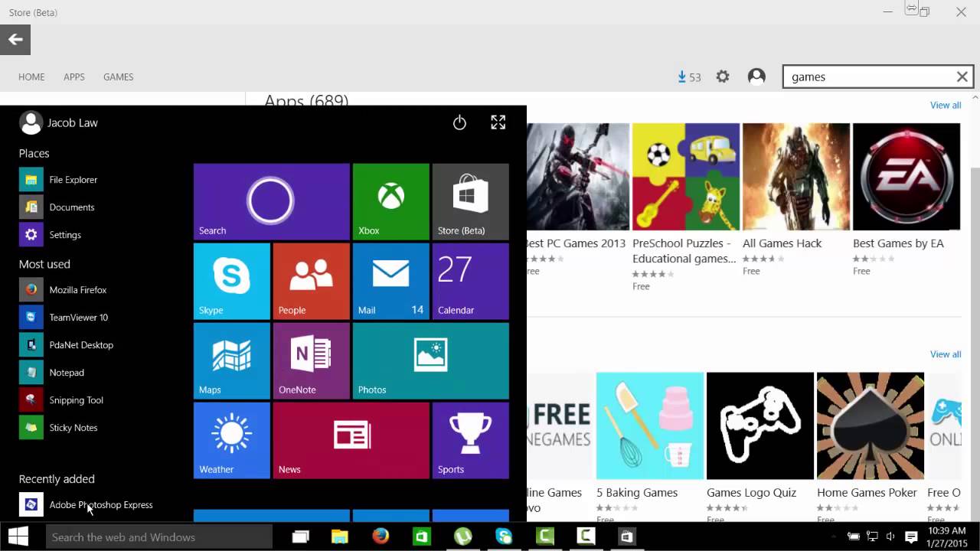Open Jacob Law user account menu

coord(58,122)
